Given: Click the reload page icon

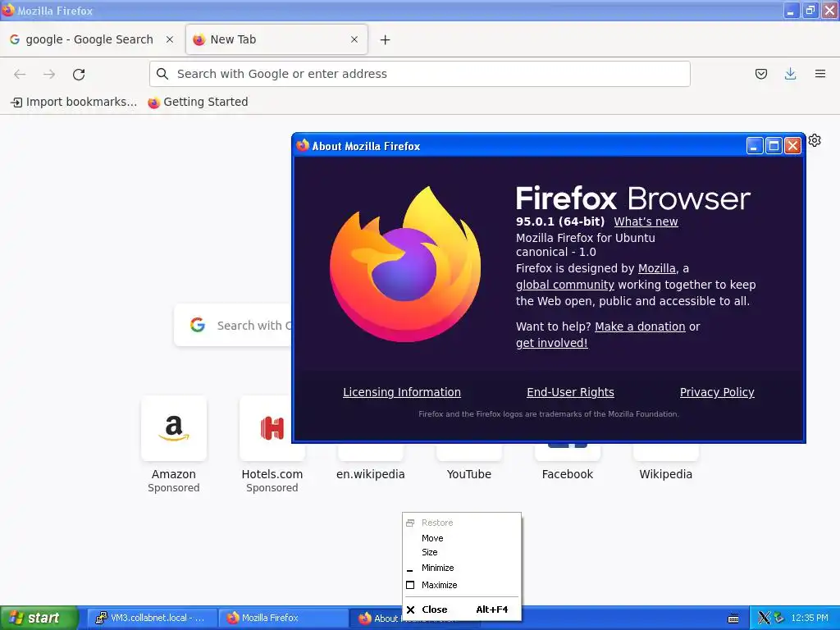Looking at the screenshot, I should tap(79, 75).
